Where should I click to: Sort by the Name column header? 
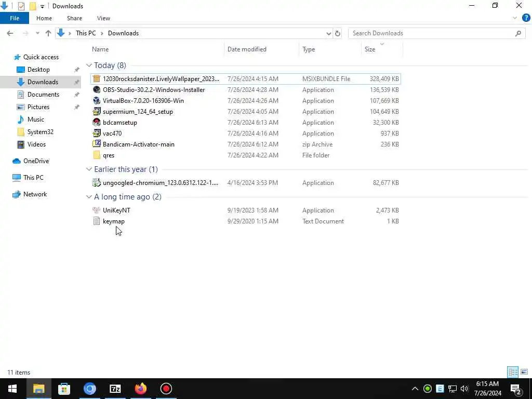(100, 49)
